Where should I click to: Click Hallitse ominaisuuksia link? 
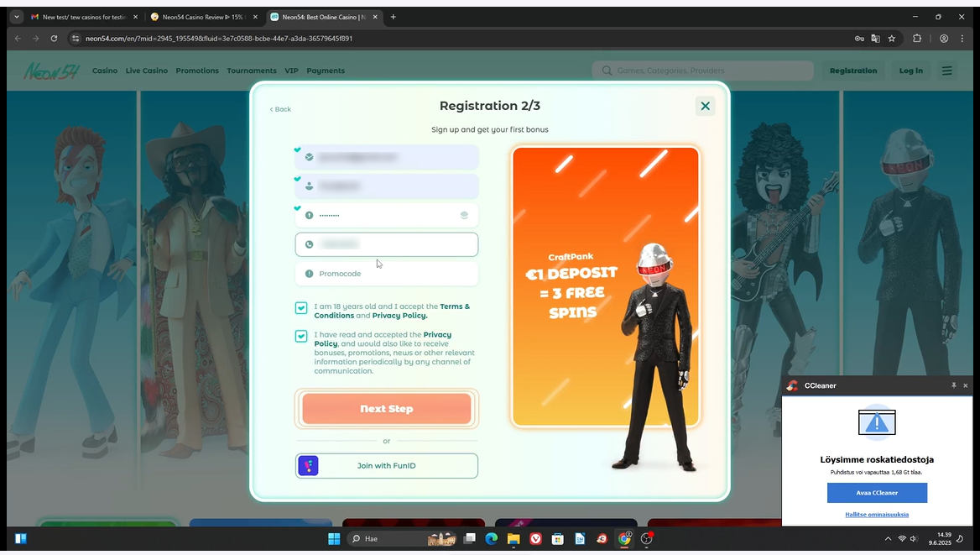click(877, 515)
